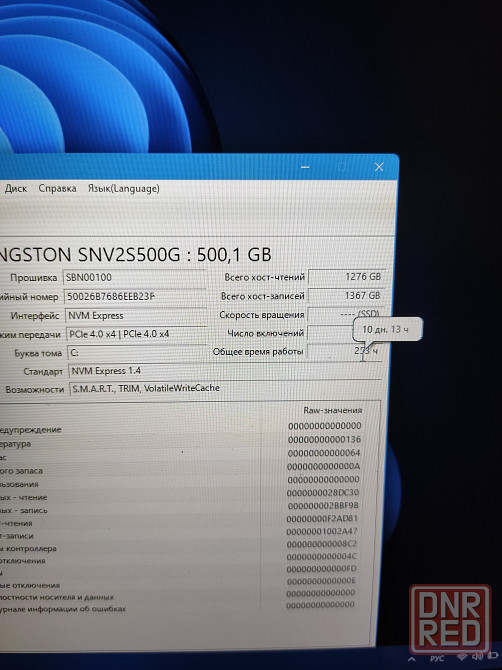This screenshot has height=670, width=502.
Task: Click standard field NVM Express 1.4
Action: click(225, 371)
